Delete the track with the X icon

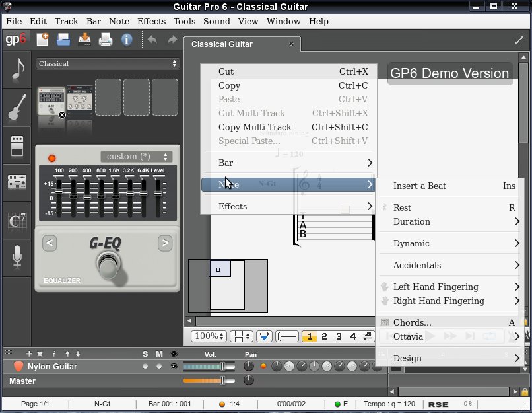pyautogui.click(x=40, y=354)
